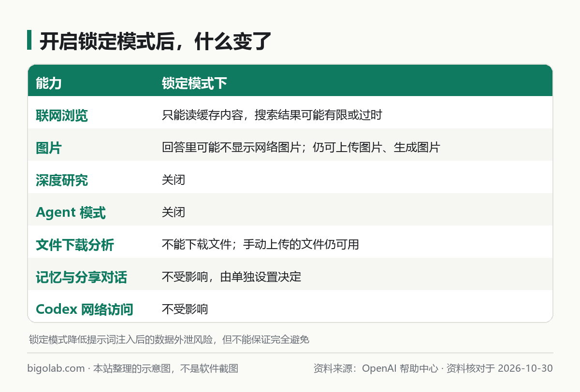Click '回答里可能不显示网络图片' description cell
580x392 pixels.
click(301, 148)
